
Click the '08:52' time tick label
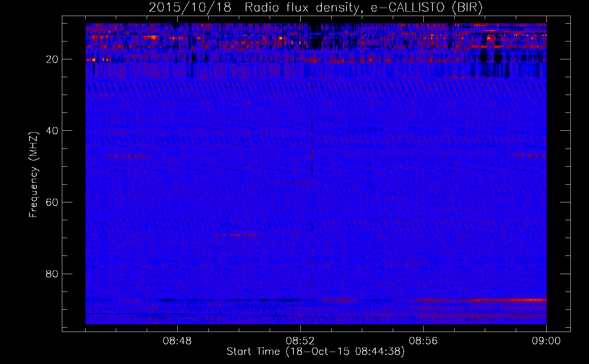tap(300, 341)
